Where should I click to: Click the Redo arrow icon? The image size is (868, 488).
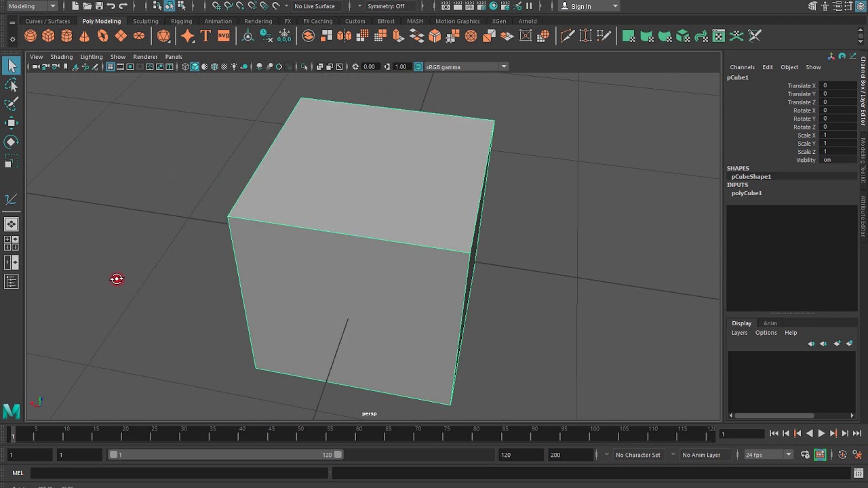123,6
